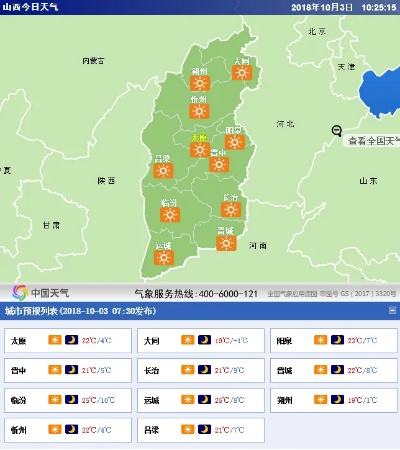400x450 pixels.
Task: Click the daytime sun icon in the 运城 card
Action: 188,399
